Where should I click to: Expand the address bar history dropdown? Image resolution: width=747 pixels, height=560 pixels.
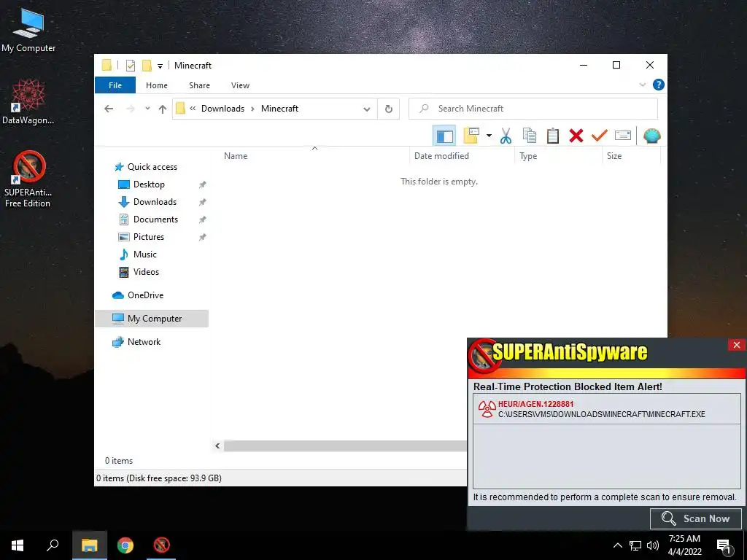366,109
